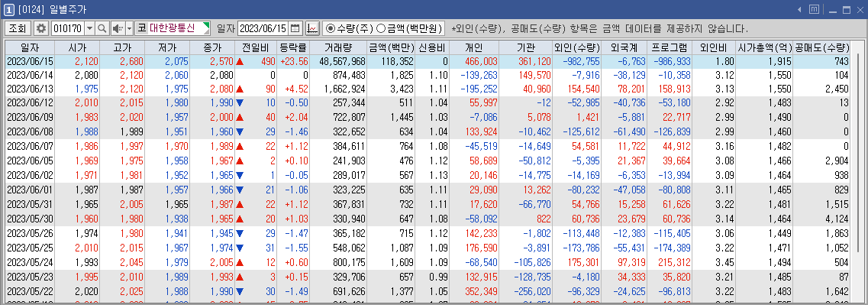Image resolution: width=868 pixels, height=305 pixels.
Task: Open the calendar date picker icon
Action: pyautogui.click(x=295, y=28)
